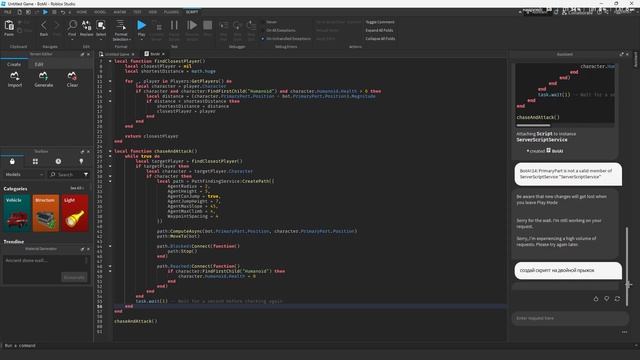640x360 pixels.
Task: Start playtest with the blue Play button
Action: click(141, 25)
